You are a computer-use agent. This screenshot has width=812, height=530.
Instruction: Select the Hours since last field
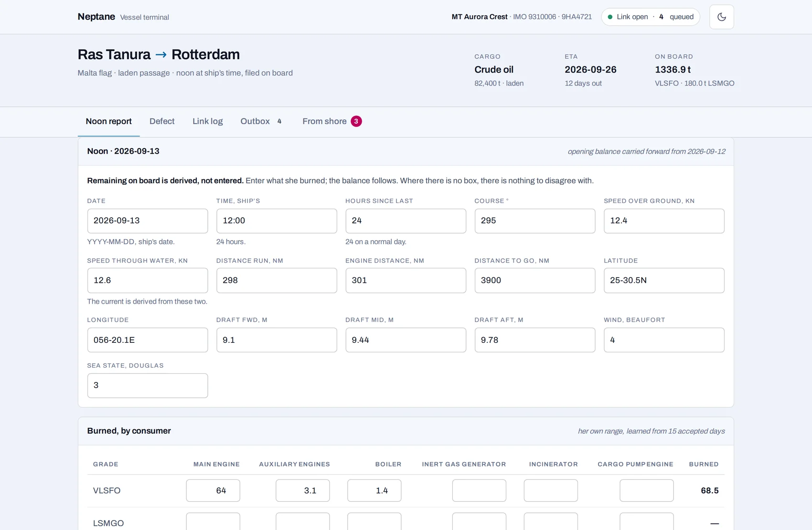pyautogui.click(x=406, y=221)
